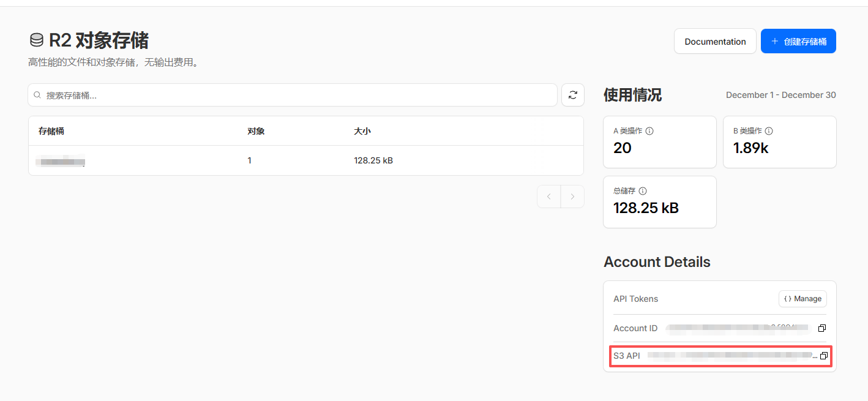Click the refresh bucket list icon

[573, 95]
